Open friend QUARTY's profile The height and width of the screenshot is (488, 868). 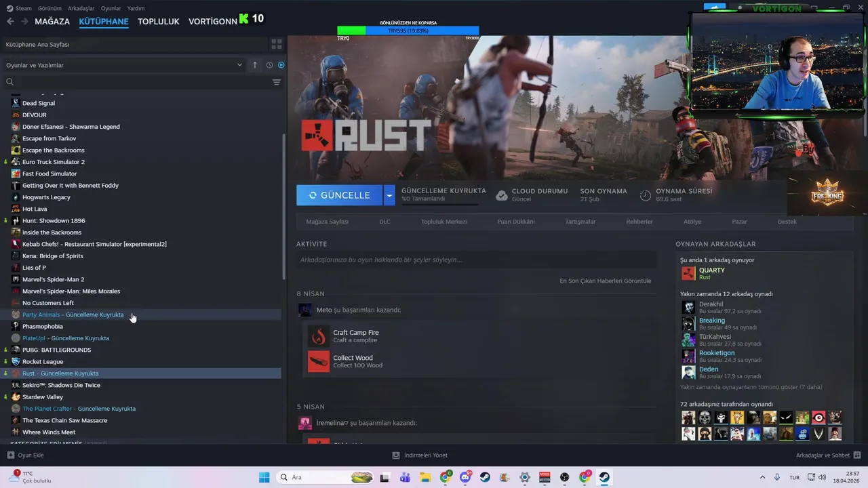(x=711, y=270)
